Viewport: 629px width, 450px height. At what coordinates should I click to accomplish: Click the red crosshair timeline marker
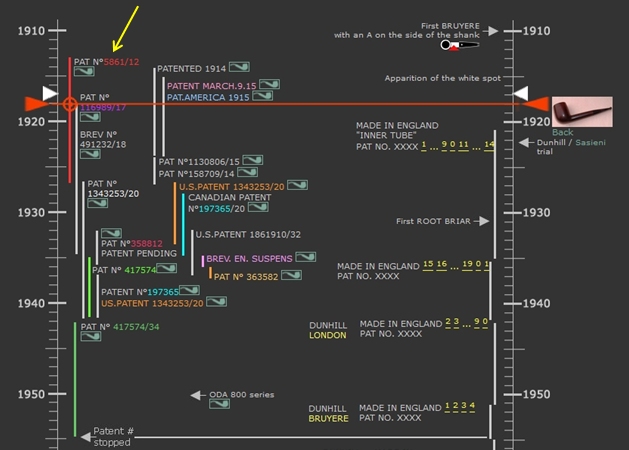[x=69, y=104]
